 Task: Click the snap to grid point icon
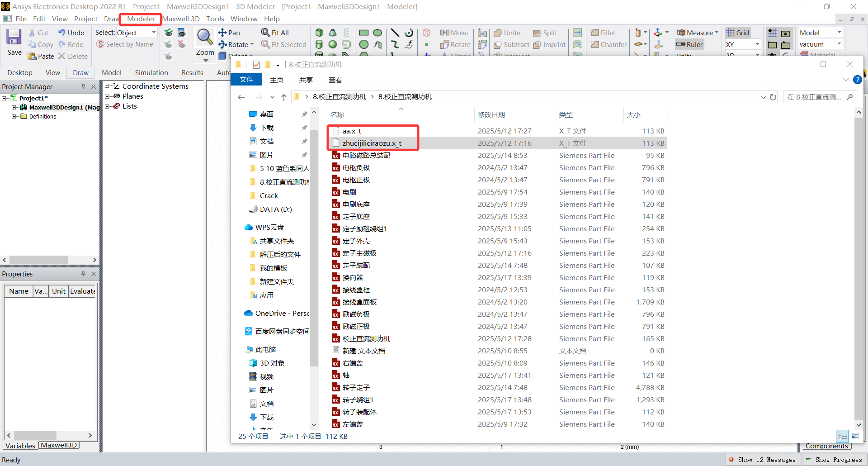(x=772, y=33)
